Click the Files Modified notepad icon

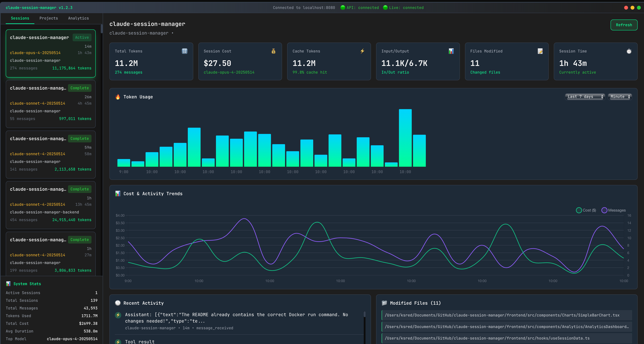point(540,51)
